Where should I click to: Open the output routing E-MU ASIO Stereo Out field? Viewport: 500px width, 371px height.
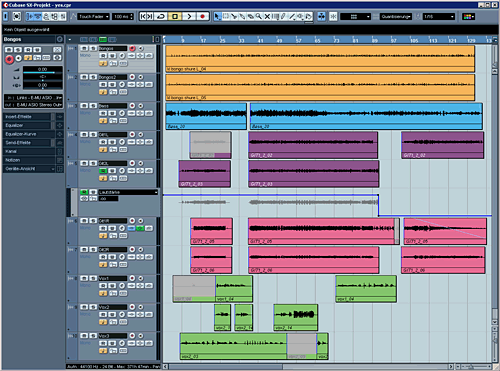33,105
